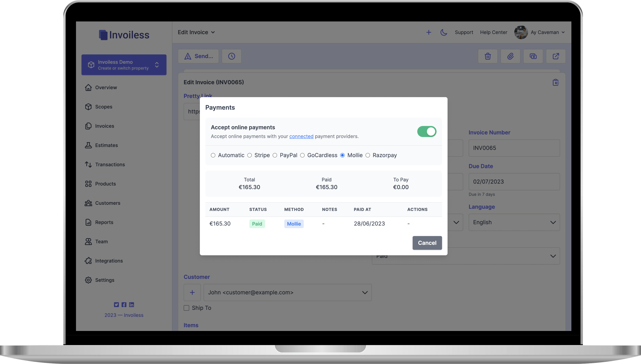Image resolution: width=641 pixels, height=364 pixels.
Task: Click the Transactions sidebar icon
Action: [88, 165]
